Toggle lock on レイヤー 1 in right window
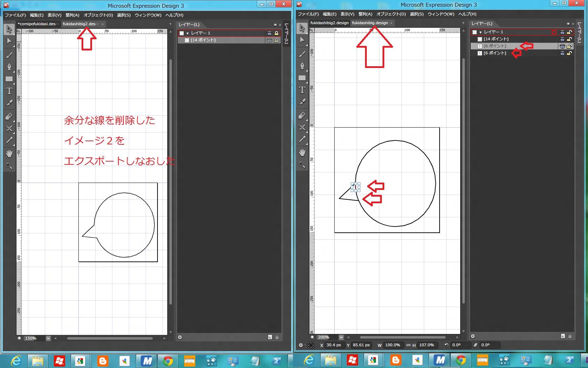588x368 pixels. point(569,32)
